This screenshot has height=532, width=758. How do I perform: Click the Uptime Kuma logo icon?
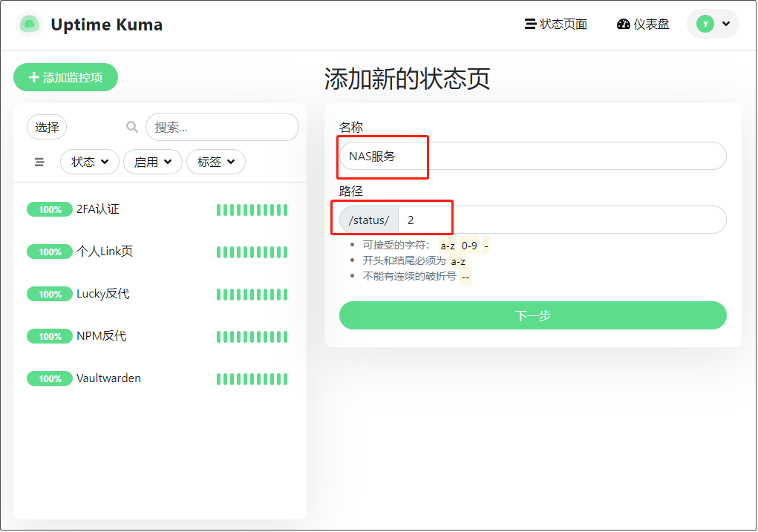(30, 24)
